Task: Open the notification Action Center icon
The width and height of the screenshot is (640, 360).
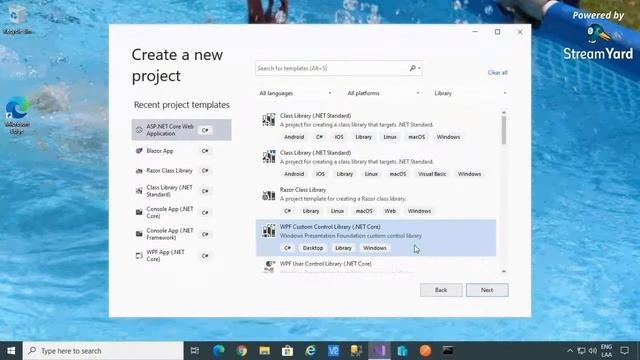Action: [x=624, y=351]
